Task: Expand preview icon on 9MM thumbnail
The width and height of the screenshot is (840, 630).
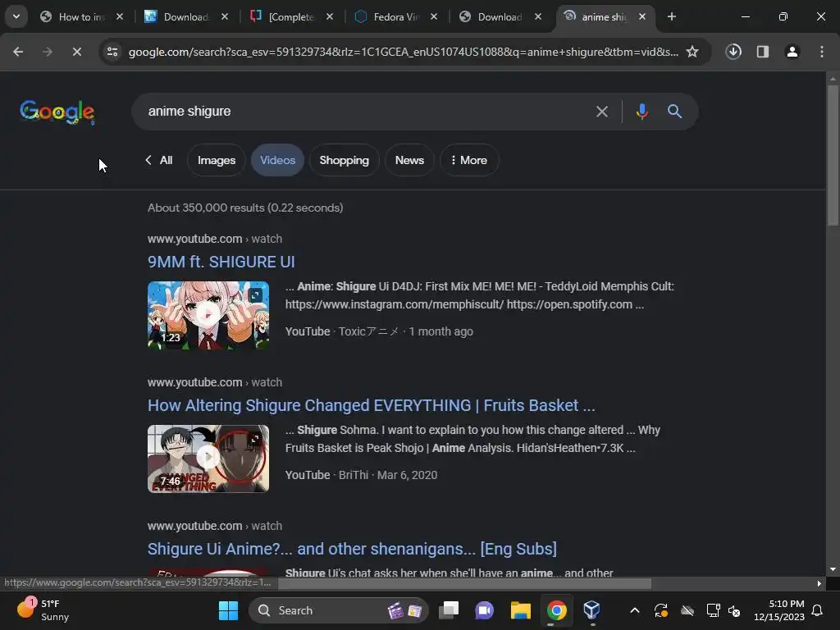Action: coord(256,294)
